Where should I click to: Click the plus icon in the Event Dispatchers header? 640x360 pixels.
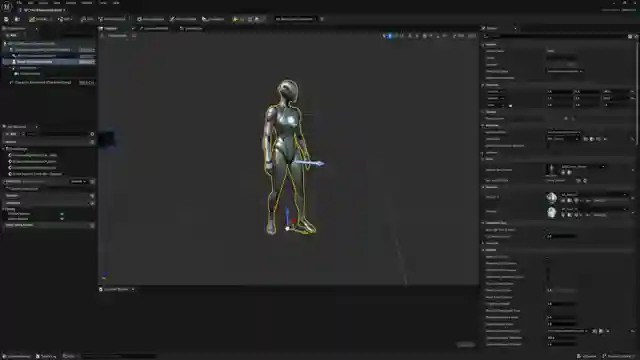pyautogui.click(x=92, y=225)
